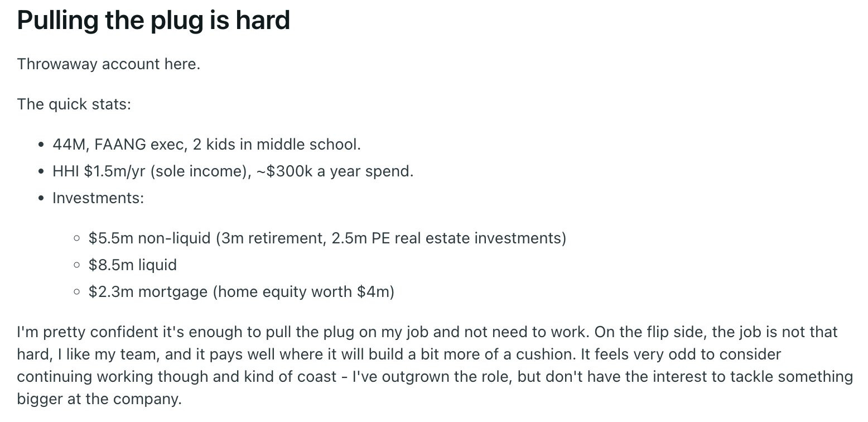This screenshot has width=868, height=422.
Task: Click 'The quick stats:' text
Action: [74, 104]
